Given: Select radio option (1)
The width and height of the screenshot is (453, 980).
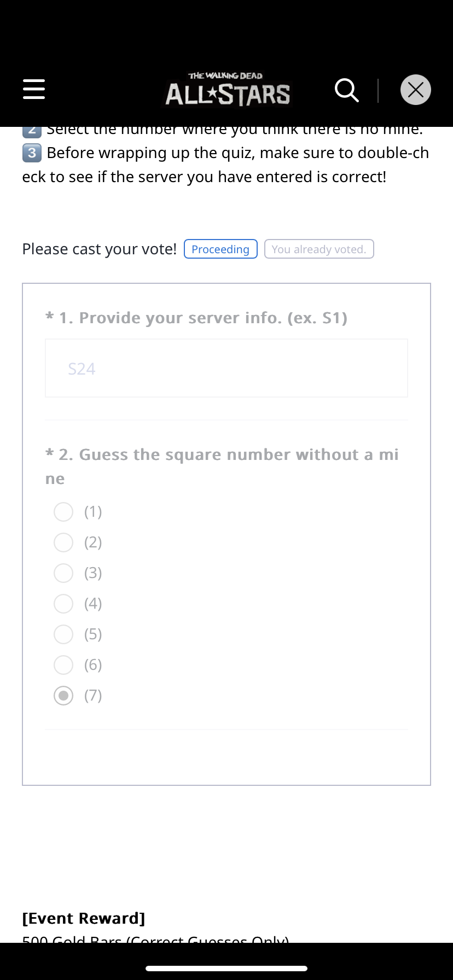Looking at the screenshot, I should 63,512.
